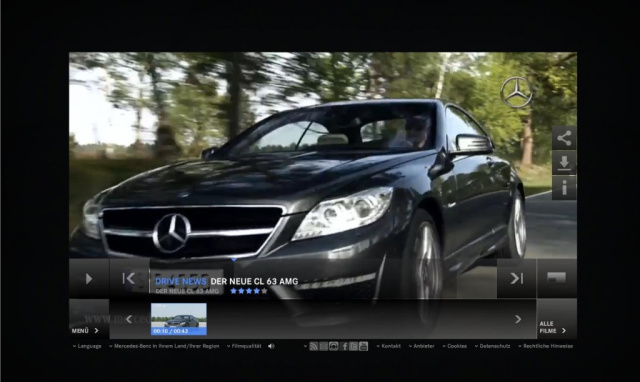Image resolution: width=640 pixels, height=382 pixels.
Task: Show video info via the i icon
Action: tap(564, 188)
